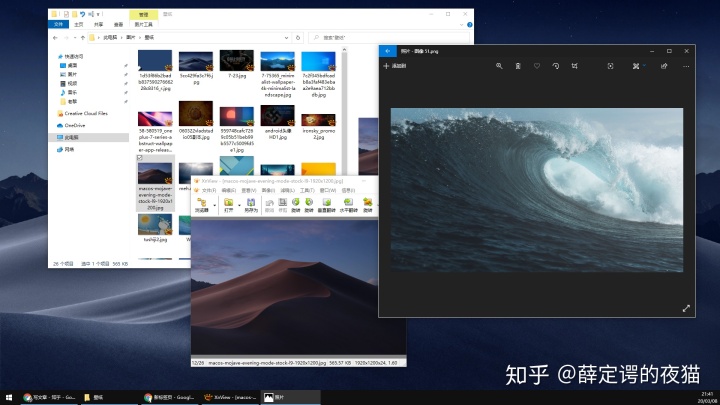
Task: Expand the Edit & Create dropdown chevron
Action: (644, 66)
